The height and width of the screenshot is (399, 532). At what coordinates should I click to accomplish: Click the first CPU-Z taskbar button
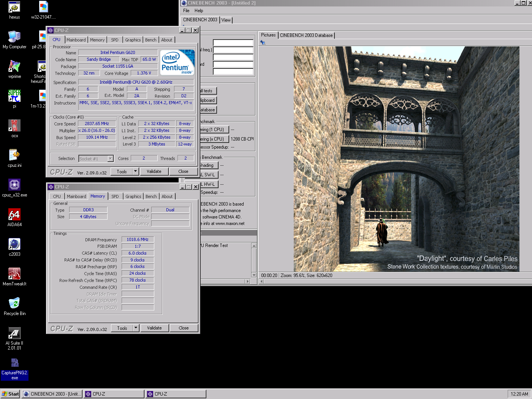(114, 394)
